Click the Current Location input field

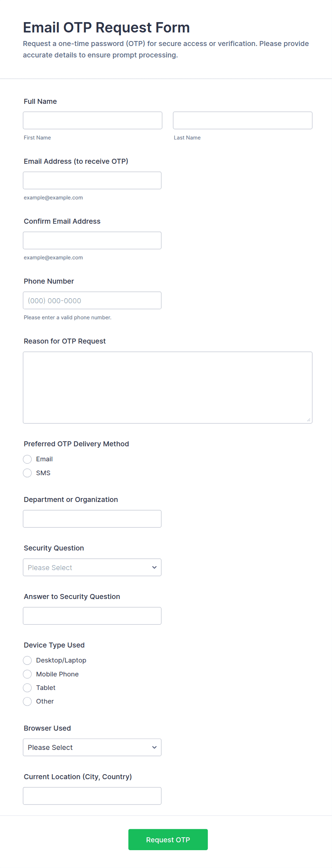click(x=92, y=796)
